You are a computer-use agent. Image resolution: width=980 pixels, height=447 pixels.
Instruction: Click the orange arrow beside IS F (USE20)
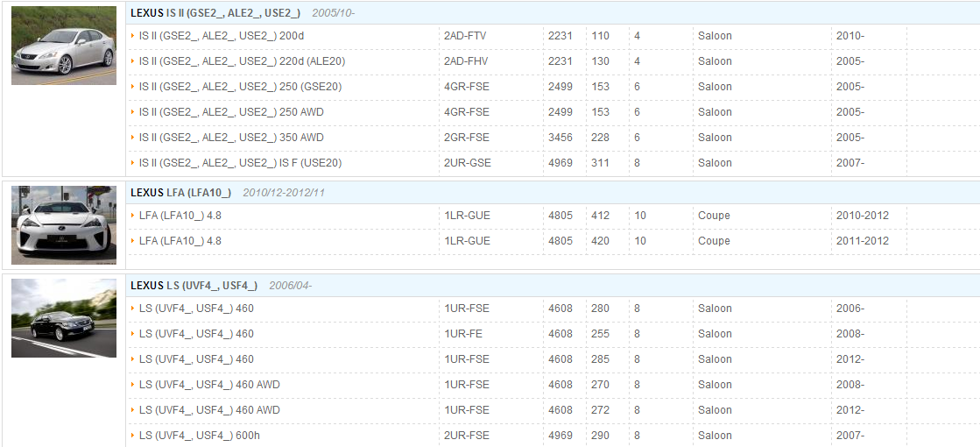click(x=133, y=162)
